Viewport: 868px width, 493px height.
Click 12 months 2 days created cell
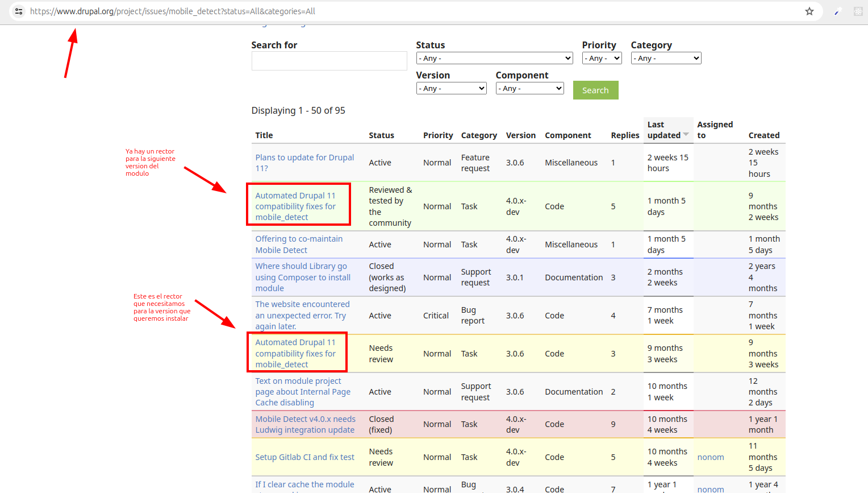(x=762, y=392)
